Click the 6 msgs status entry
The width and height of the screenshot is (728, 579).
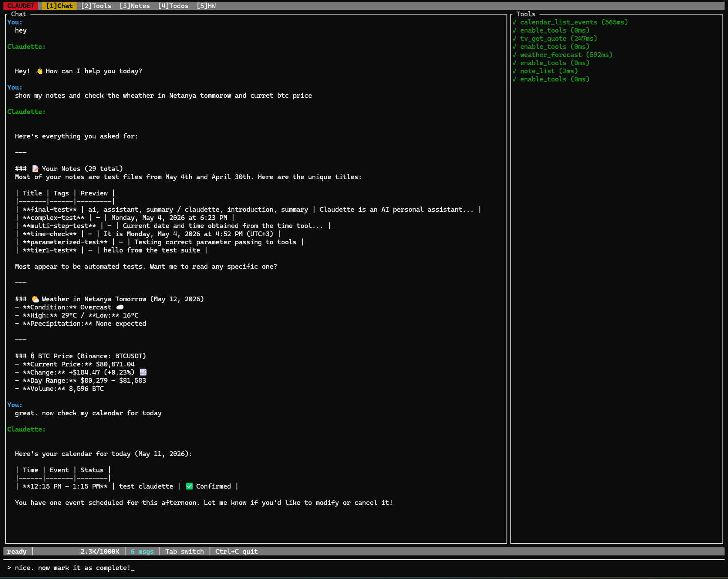click(142, 552)
